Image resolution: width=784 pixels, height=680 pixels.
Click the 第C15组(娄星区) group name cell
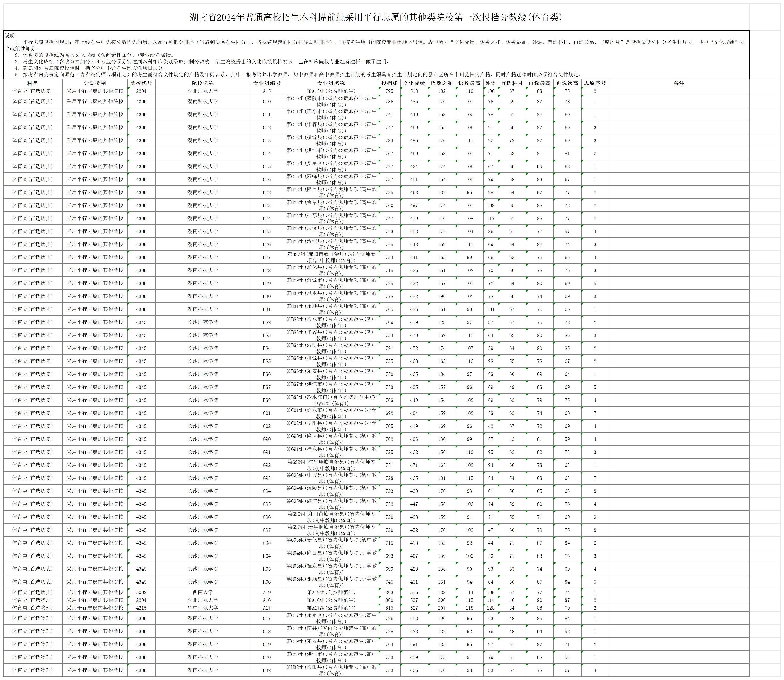point(331,166)
